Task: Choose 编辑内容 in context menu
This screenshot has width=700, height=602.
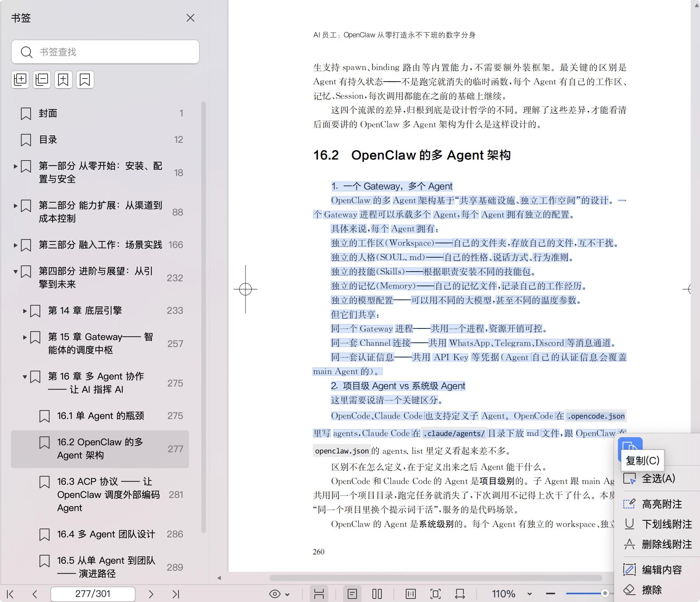Action: (662, 570)
